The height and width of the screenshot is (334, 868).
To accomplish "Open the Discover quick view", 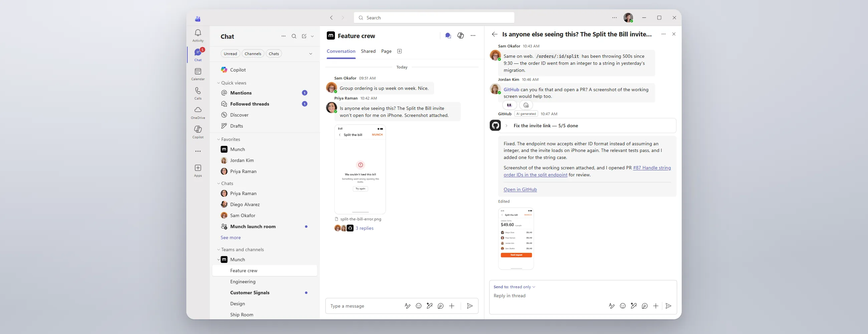I will click(264, 115).
